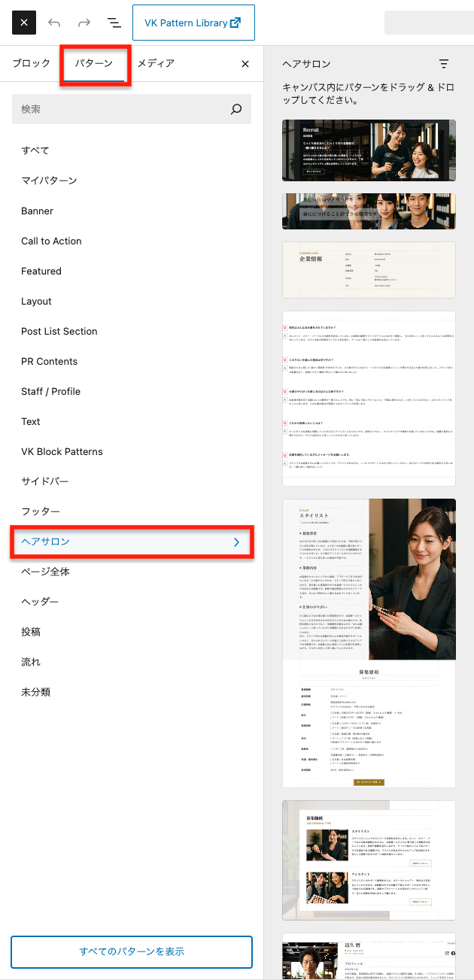Click すべてのパターンを表示 button
Viewport: 474px width, 980px height.
coord(132,951)
